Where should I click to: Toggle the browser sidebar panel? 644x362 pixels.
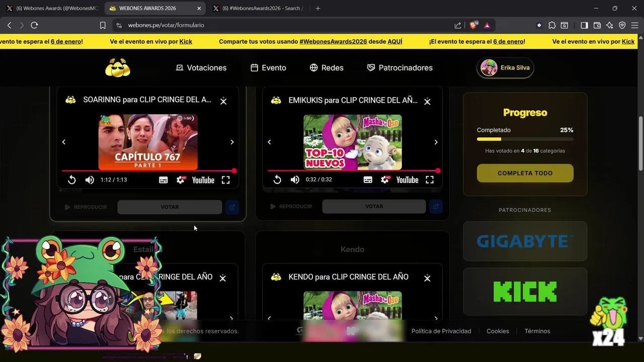tap(584, 25)
